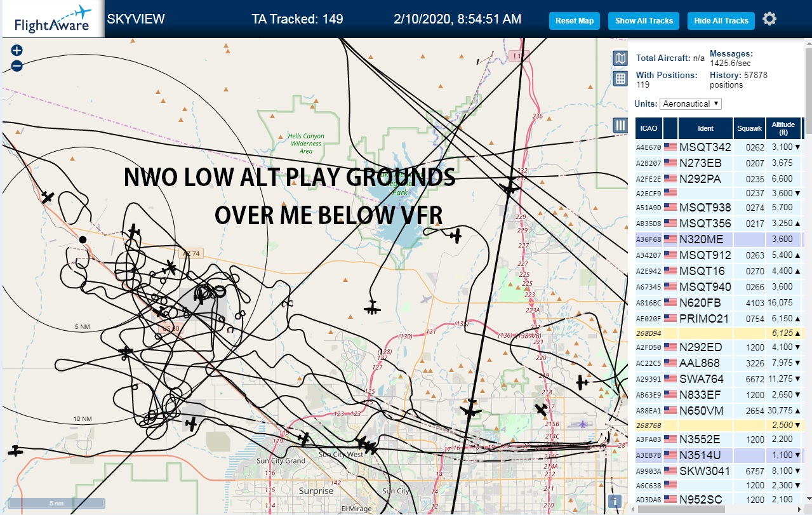Select aircraft MSQT356 in list
The image size is (812, 515).
tap(719, 224)
